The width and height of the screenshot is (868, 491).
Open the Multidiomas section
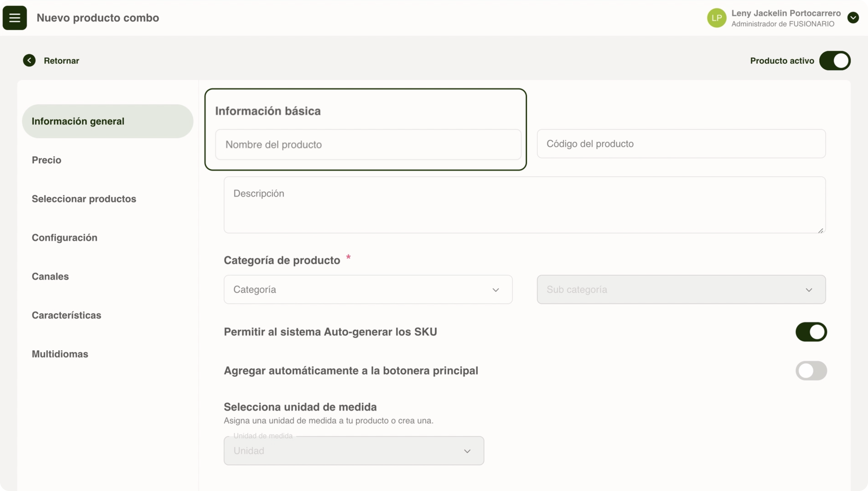[60, 354]
